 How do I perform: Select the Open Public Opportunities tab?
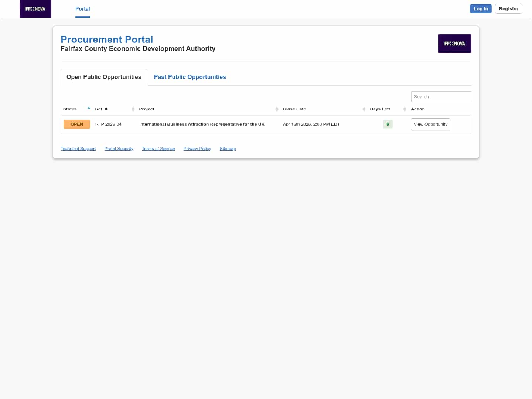coord(104,77)
